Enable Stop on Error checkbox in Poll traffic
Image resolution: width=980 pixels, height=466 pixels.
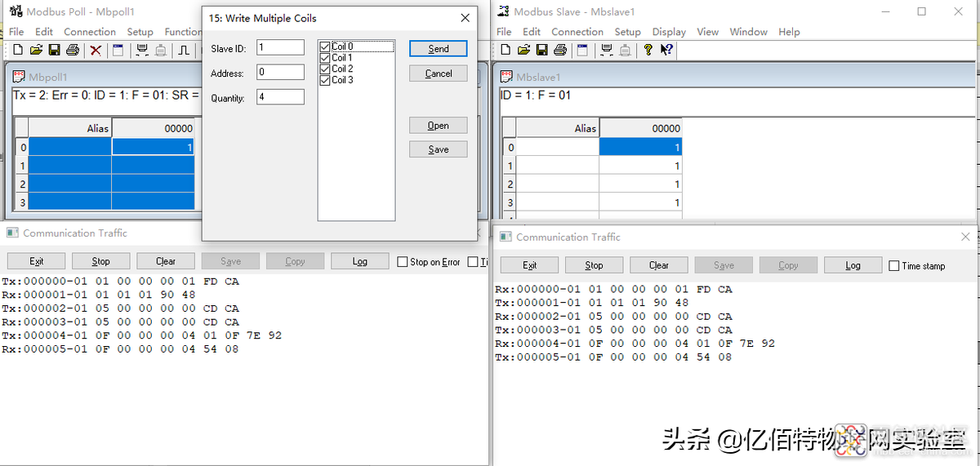(403, 262)
